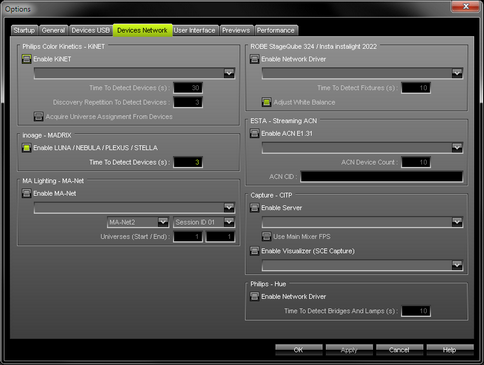Expand the ROBE StageQube network dropdown
Screen dimensions: 484x365
(362, 73)
